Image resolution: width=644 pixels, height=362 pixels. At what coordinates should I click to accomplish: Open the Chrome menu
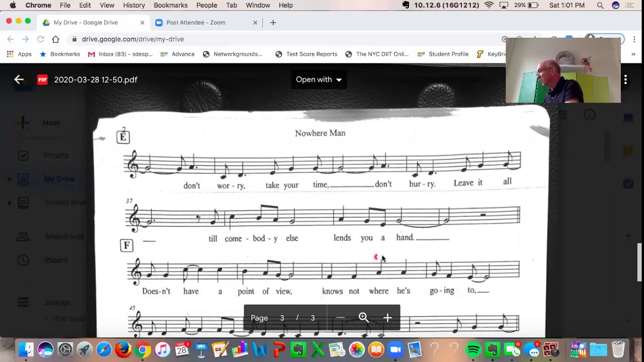[38, 5]
